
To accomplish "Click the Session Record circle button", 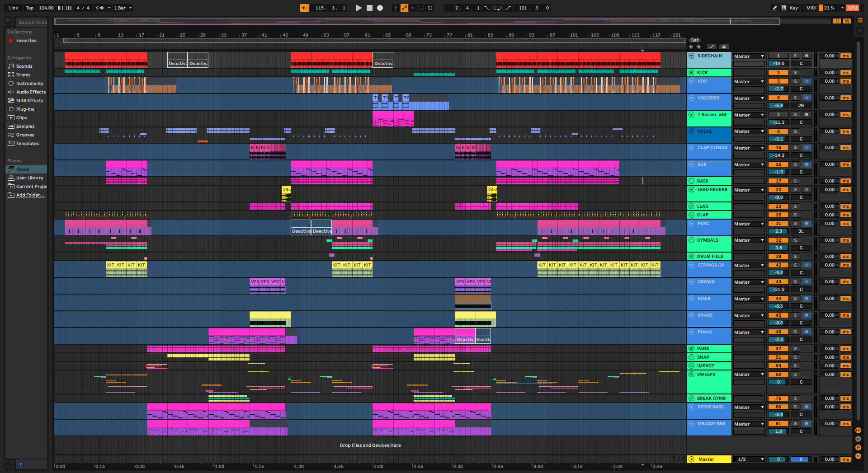I will [x=430, y=8].
